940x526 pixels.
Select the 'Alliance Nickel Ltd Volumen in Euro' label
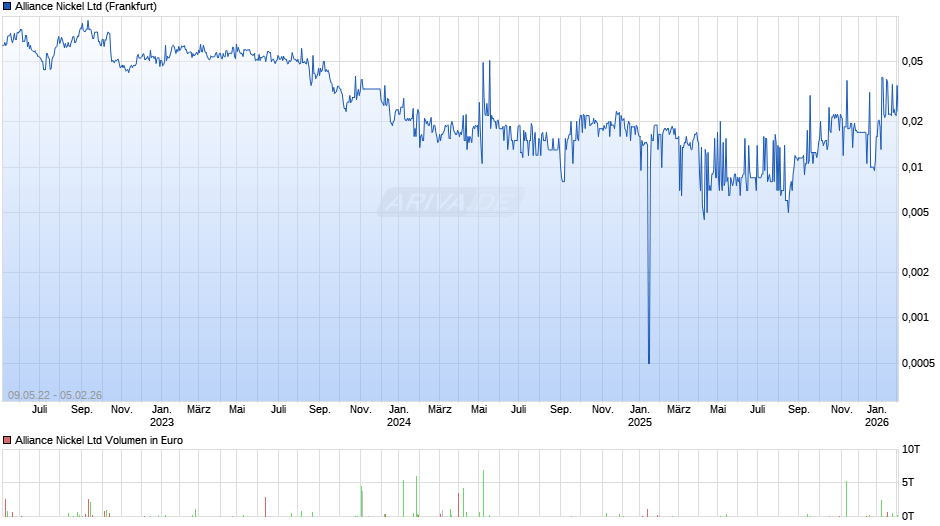(x=99, y=440)
